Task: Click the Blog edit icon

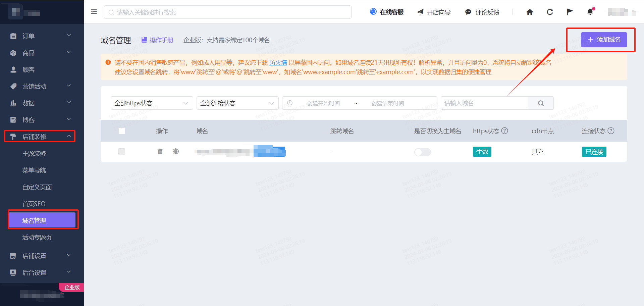Action: pos(13,120)
